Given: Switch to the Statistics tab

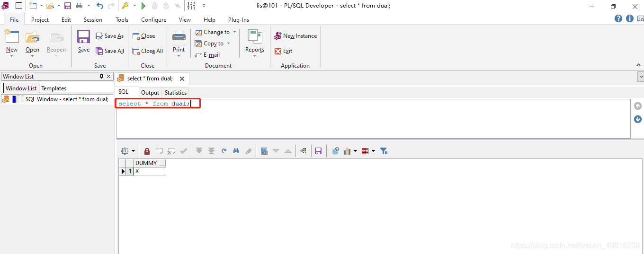Looking at the screenshot, I should pos(176,93).
